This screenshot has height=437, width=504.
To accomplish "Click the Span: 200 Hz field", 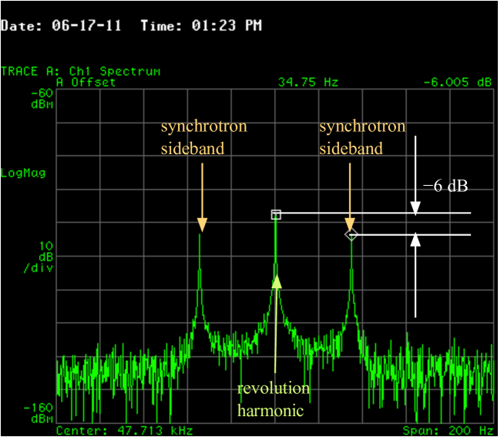I will click(447, 430).
